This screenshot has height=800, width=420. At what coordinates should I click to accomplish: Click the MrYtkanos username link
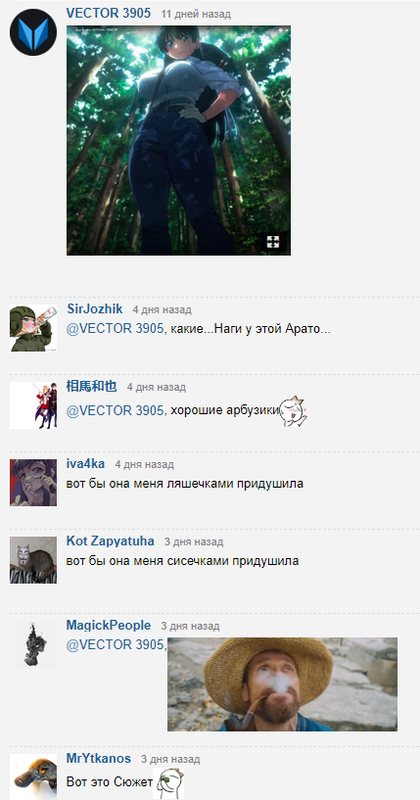tap(98, 758)
